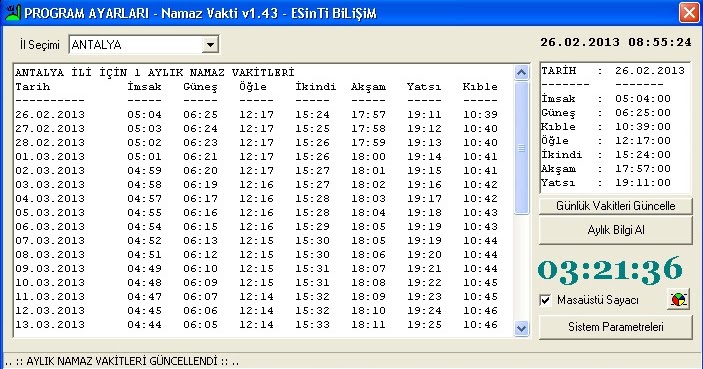Click Güneş 06:25:00 in the daily panel
The image size is (703, 369).
[606, 113]
